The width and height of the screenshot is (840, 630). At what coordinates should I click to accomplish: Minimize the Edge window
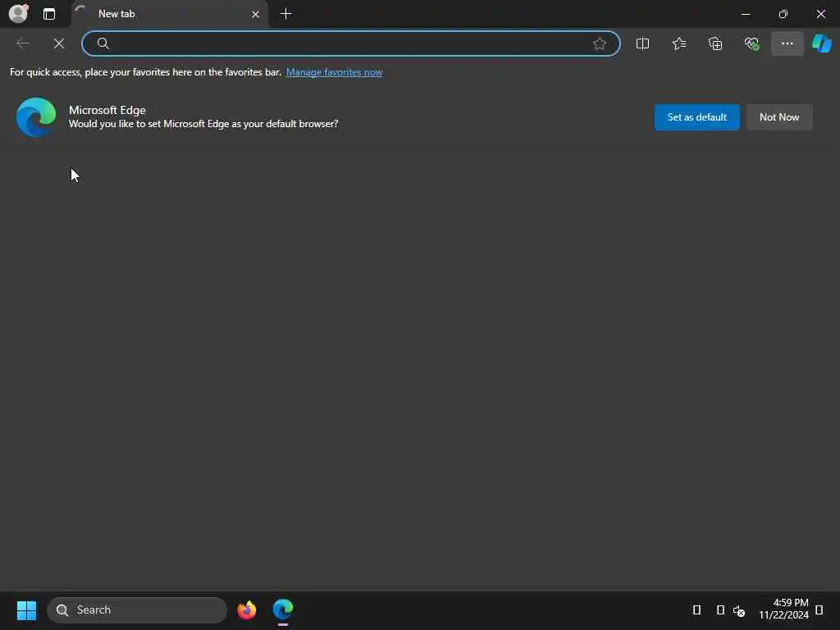(745, 14)
